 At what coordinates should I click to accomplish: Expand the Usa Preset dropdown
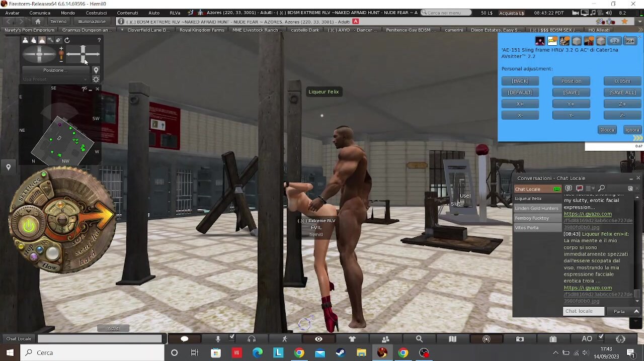[x=54, y=79]
